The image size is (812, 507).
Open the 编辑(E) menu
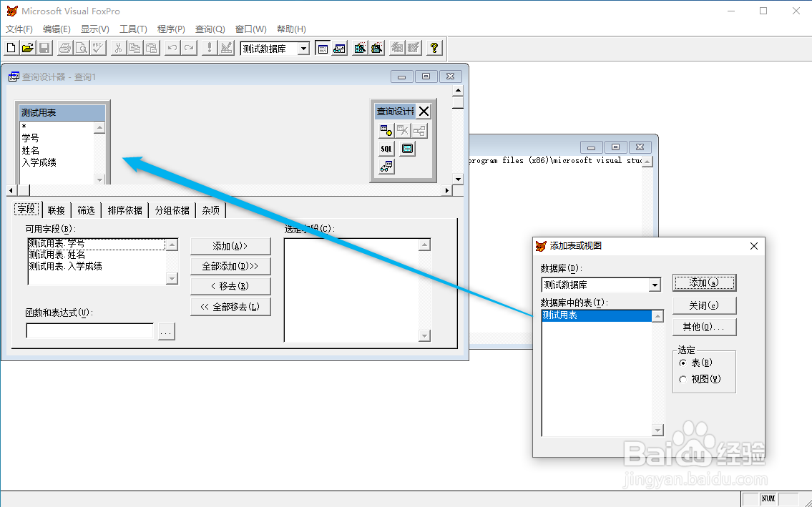57,29
